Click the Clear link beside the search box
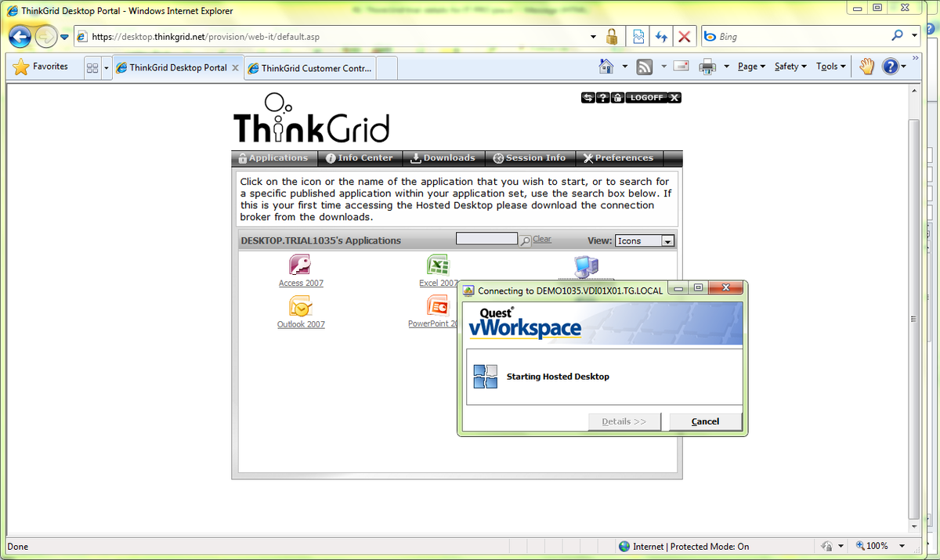Screen dimensions: 940x560 [x=540, y=237]
